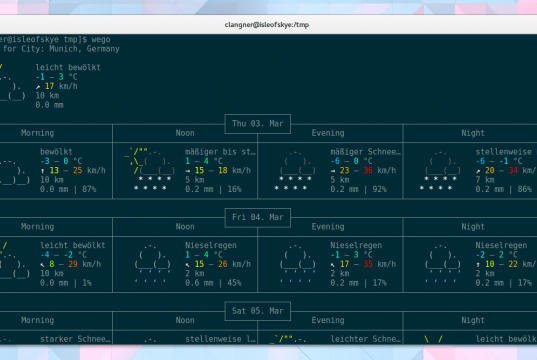Click Friday morning 'leicht bewölkt' condition
The width and height of the screenshot is (537, 360).
[73, 245]
